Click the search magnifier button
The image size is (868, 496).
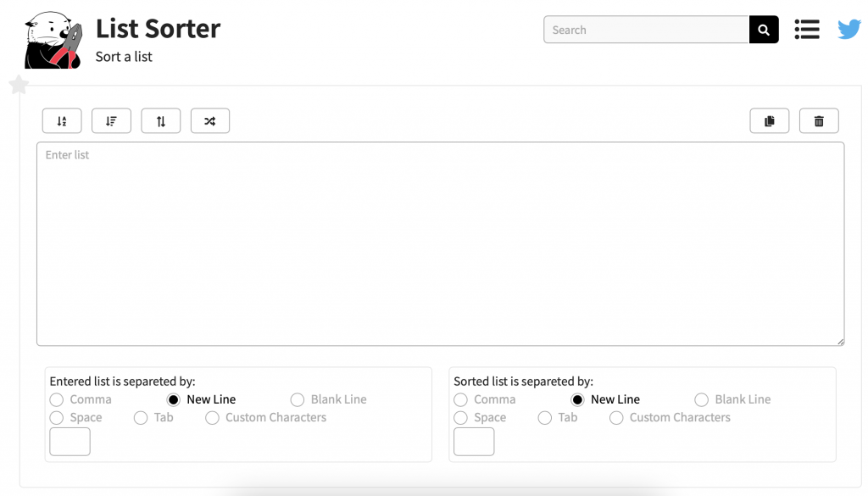[x=763, y=29]
